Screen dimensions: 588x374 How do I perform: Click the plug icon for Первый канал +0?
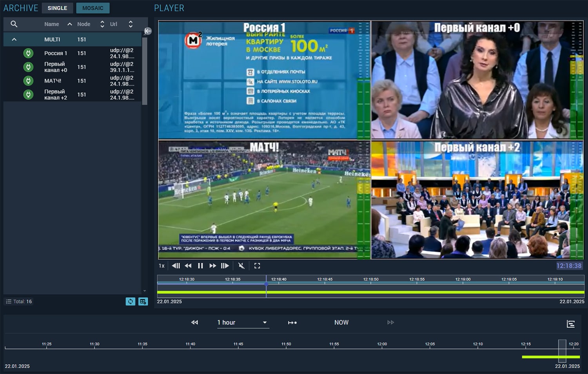(28, 67)
